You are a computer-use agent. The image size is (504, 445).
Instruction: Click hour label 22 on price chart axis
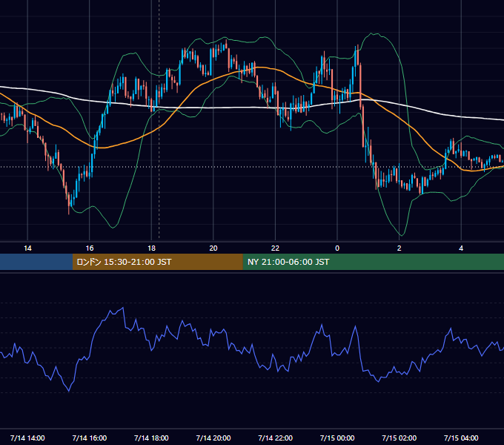(x=276, y=248)
